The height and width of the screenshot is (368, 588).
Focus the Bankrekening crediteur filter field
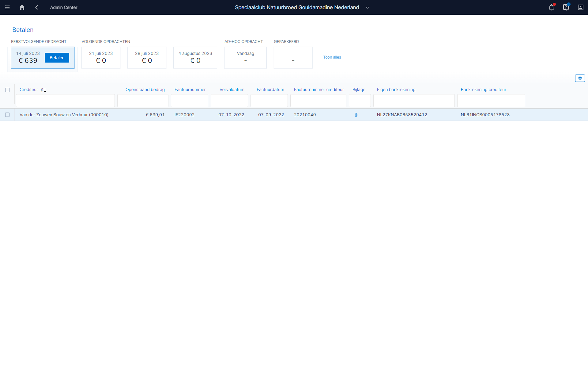point(491,101)
